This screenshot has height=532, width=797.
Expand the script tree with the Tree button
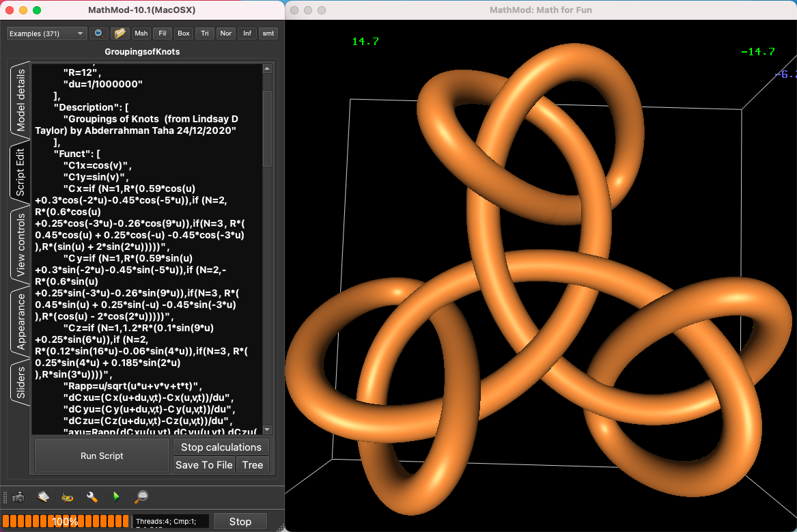click(x=252, y=465)
